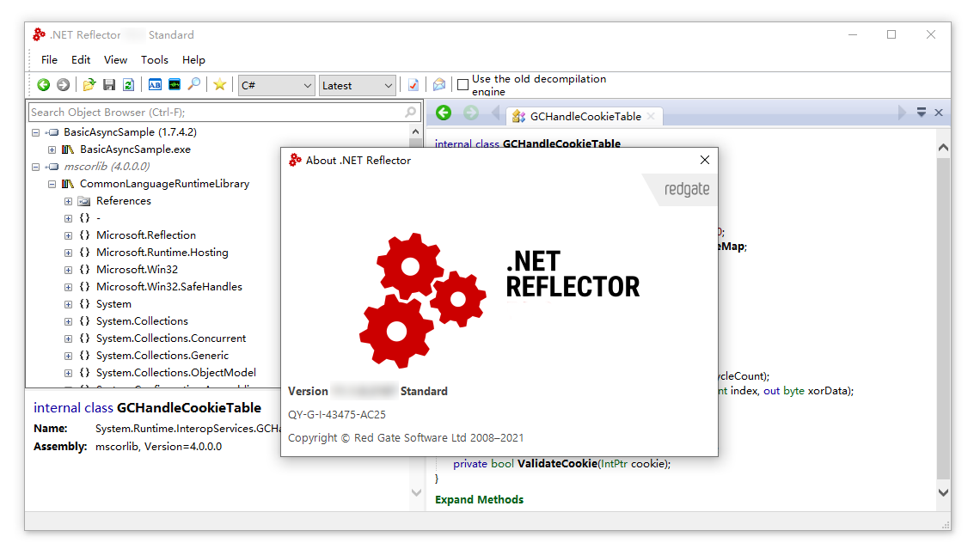Click the .NET Reflector gear icon in the title bar

[x=40, y=35]
